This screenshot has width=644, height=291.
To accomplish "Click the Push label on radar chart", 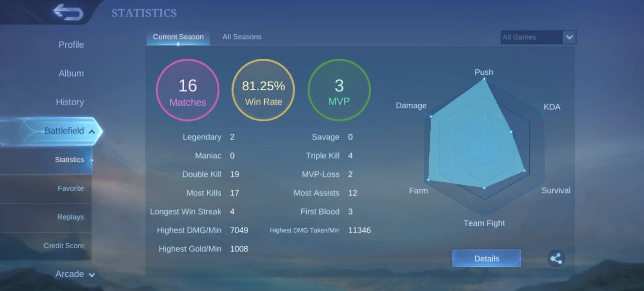I will pos(484,72).
